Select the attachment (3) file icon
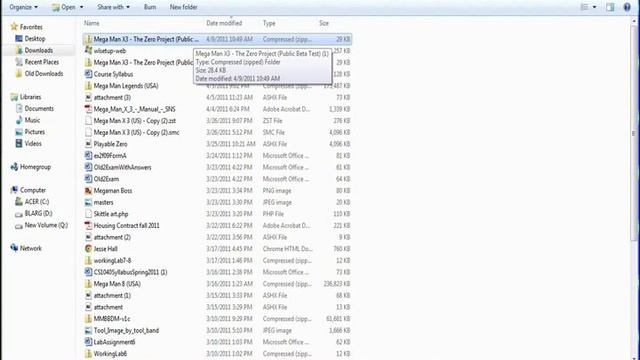The image size is (640, 360). pyautogui.click(x=88, y=97)
